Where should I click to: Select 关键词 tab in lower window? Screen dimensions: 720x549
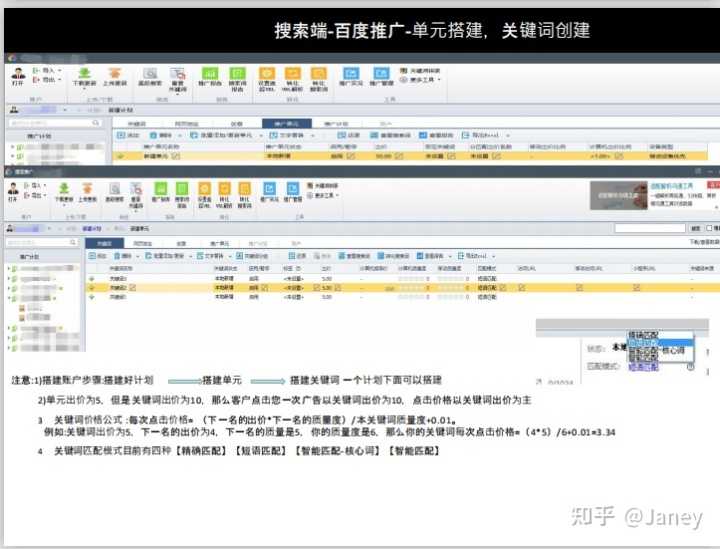coord(105,243)
